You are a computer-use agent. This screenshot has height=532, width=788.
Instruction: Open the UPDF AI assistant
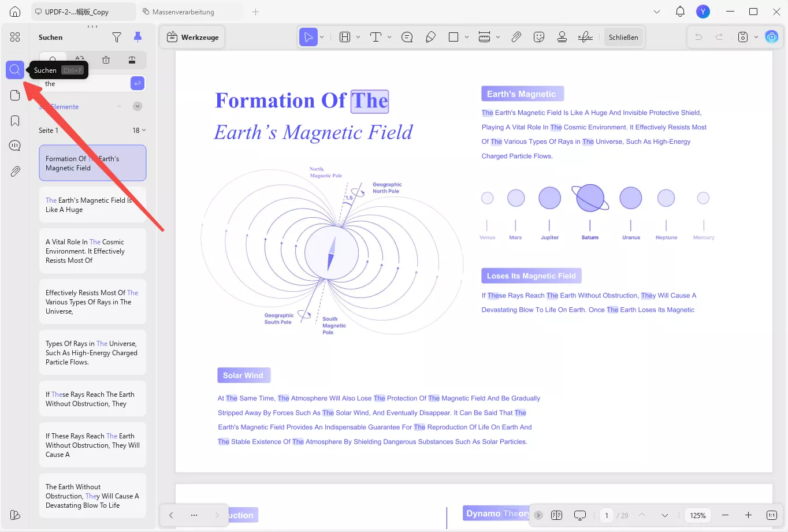click(772, 37)
